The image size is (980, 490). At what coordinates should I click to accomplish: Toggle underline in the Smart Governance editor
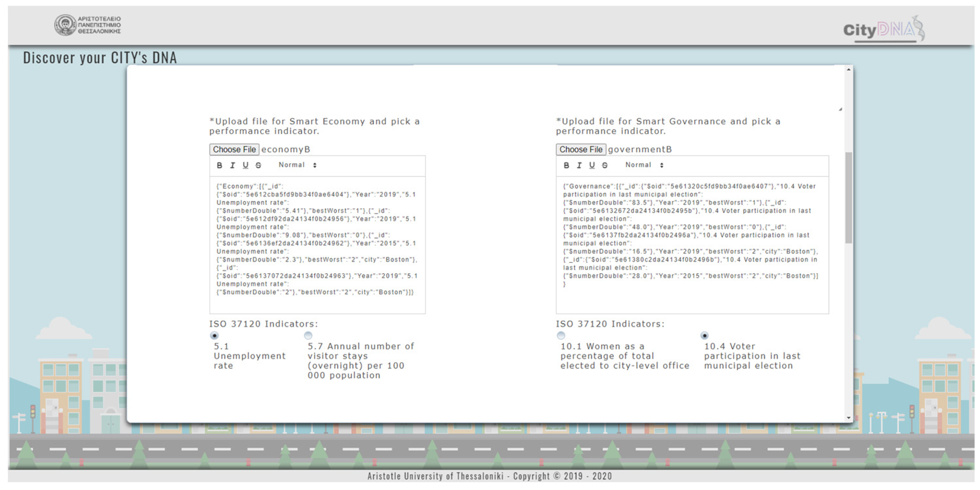point(592,165)
